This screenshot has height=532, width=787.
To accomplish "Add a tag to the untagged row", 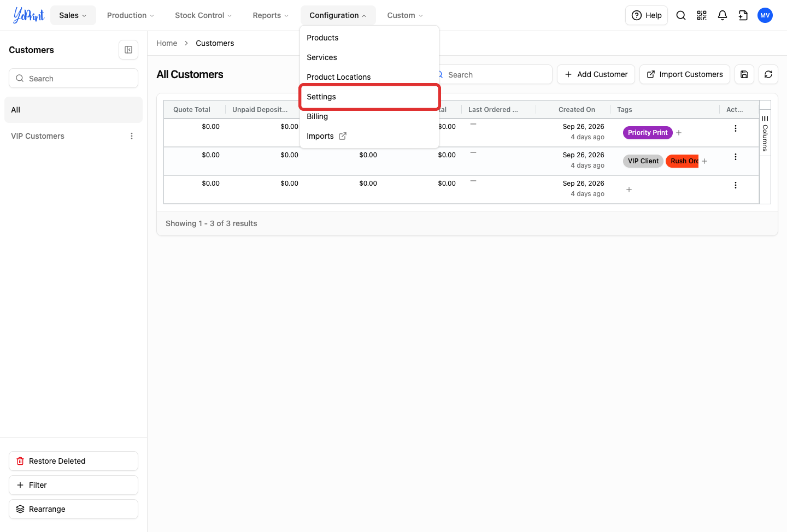I will (x=629, y=190).
